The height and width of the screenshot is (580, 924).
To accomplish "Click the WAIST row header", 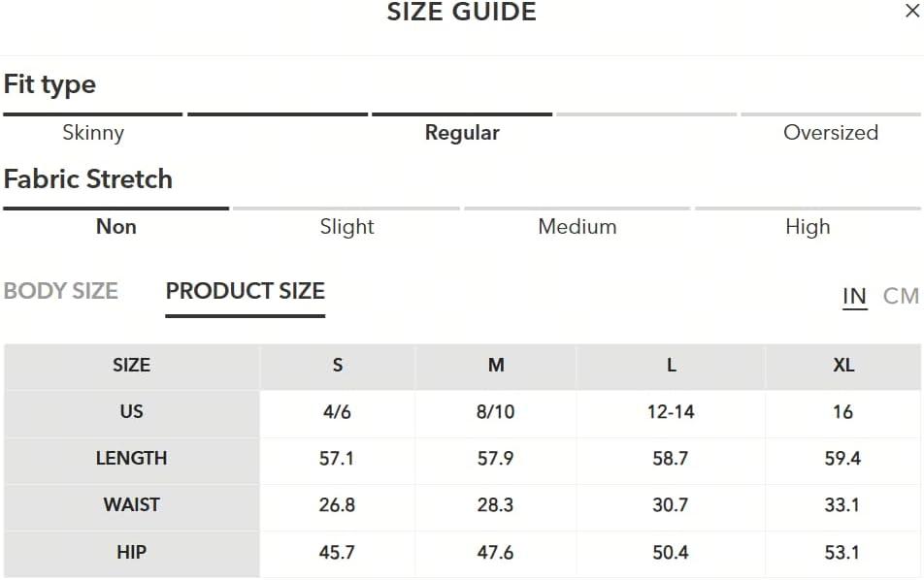I will [131, 505].
